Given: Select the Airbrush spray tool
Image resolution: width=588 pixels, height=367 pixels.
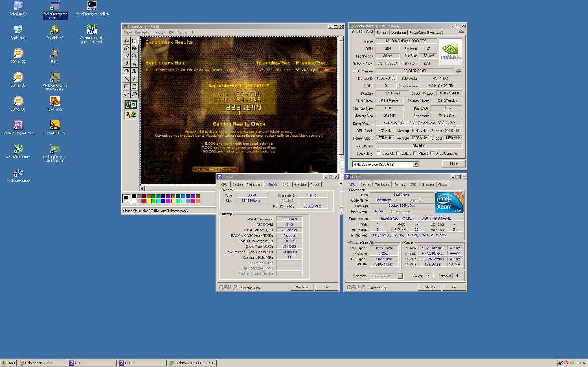Looking at the screenshot, I should pos(127,71).
